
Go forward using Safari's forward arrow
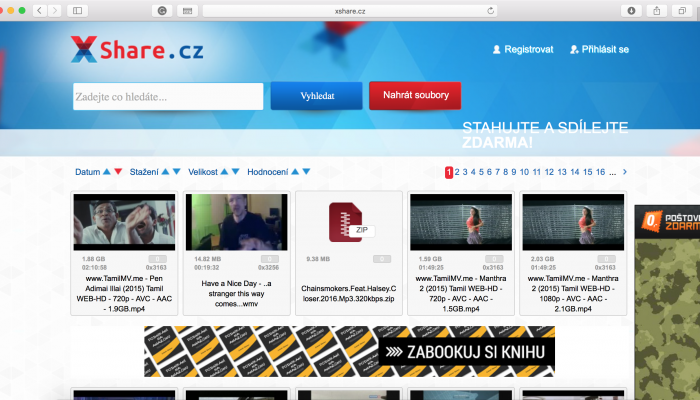(x=54, y=10)
